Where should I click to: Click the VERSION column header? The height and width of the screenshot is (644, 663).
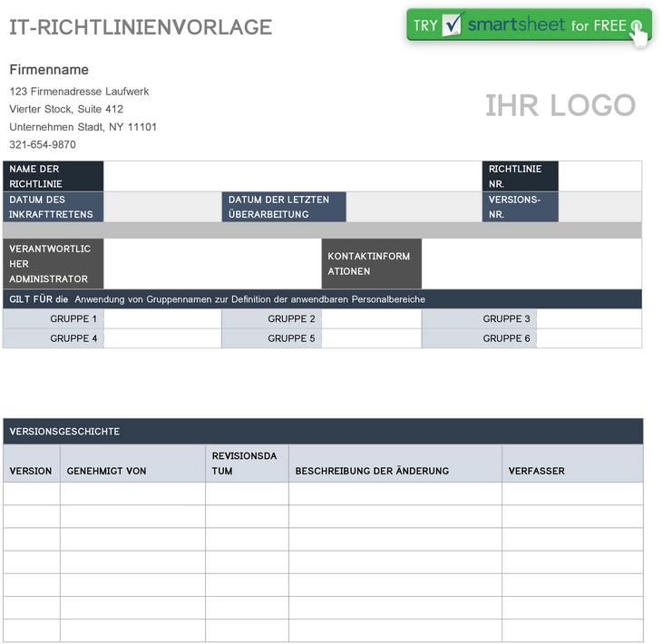point(32,463)
